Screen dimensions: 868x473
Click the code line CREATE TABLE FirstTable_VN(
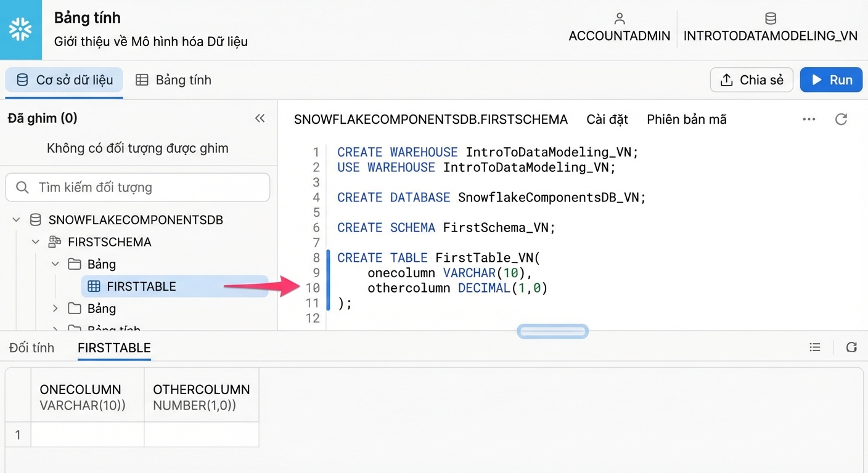[x=439, y=257]
